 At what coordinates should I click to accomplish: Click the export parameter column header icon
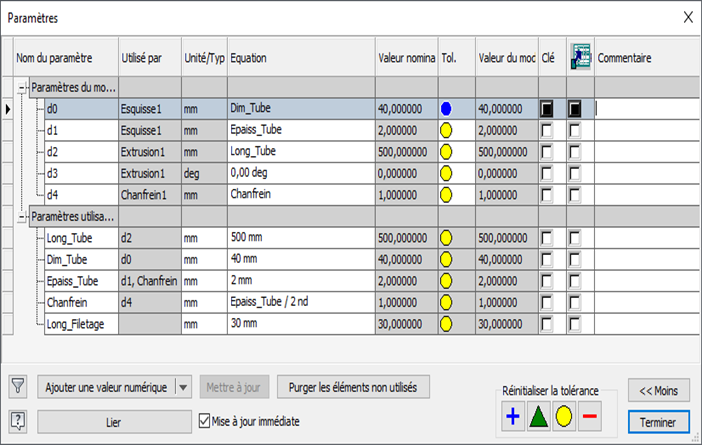(580, 58)
